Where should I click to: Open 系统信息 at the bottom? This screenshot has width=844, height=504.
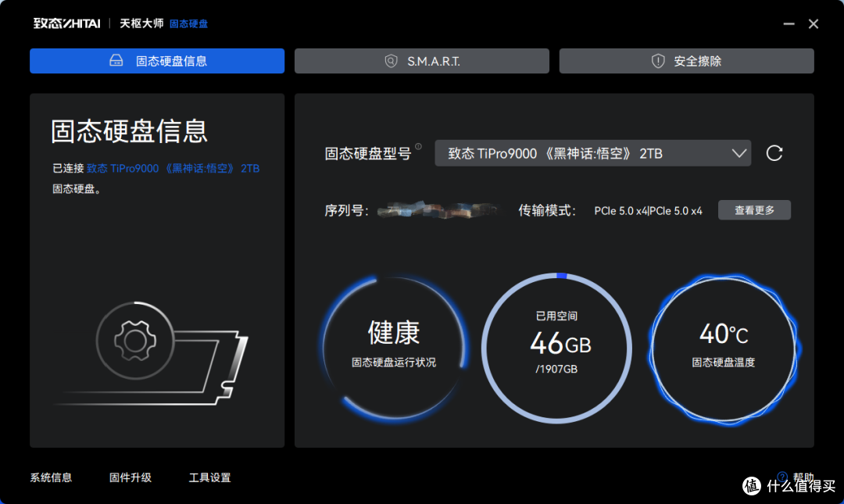[51, 477]
